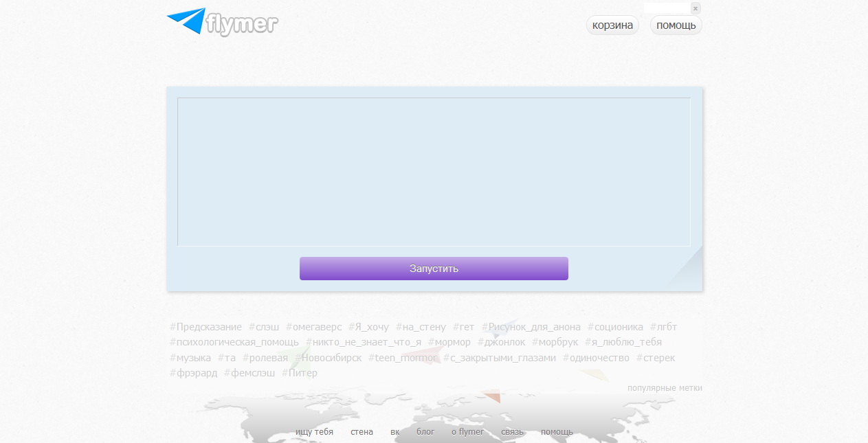The width and height of the screenshot is (868, 443).
Task: Open the #джонлок tag
Action: pyautogui.click(x=501, y=342)
